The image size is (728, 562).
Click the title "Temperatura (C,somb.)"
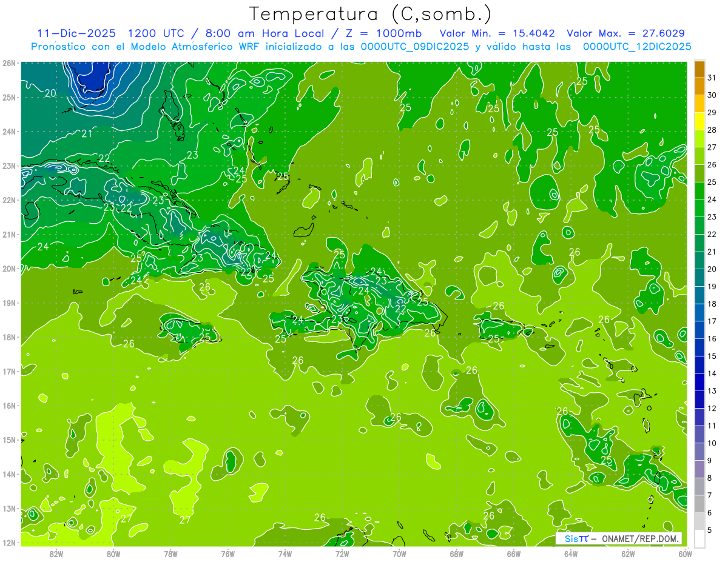pyautogui.click(x=371, y=13)
